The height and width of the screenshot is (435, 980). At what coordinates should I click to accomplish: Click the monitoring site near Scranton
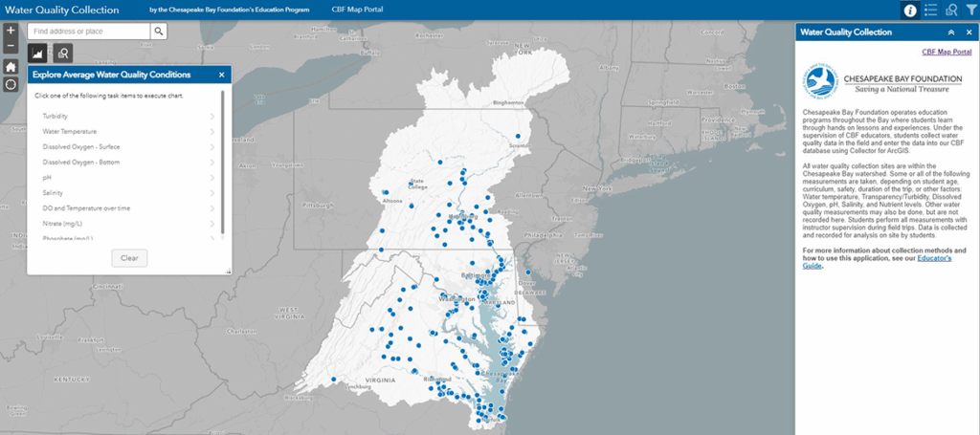click(518, 136)
